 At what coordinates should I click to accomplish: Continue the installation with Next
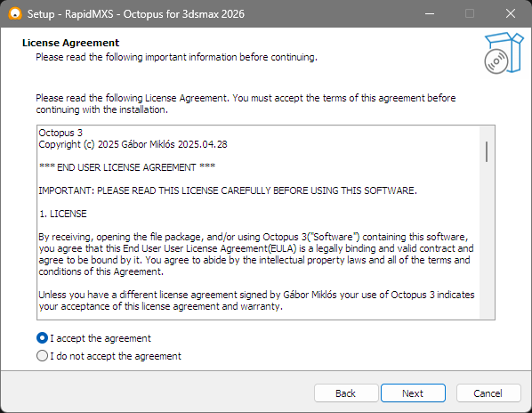(413, 393)
